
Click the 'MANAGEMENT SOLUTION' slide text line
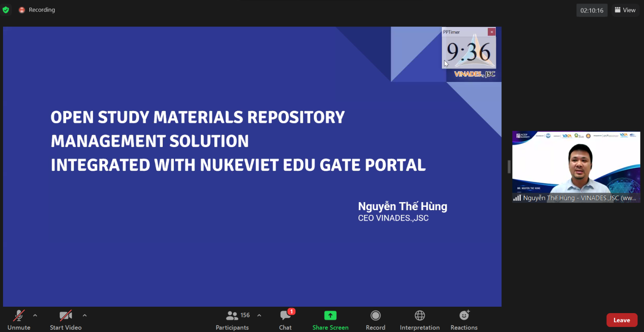tap(150, 141)
